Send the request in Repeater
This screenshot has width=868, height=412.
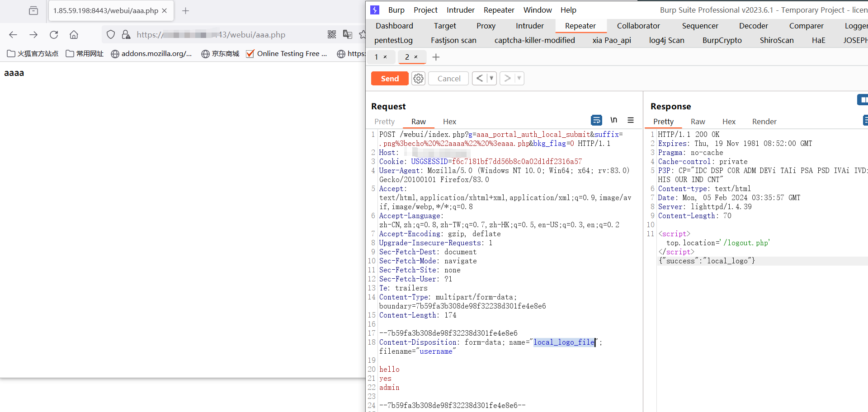pyautogui.click(x=390, y=79)
